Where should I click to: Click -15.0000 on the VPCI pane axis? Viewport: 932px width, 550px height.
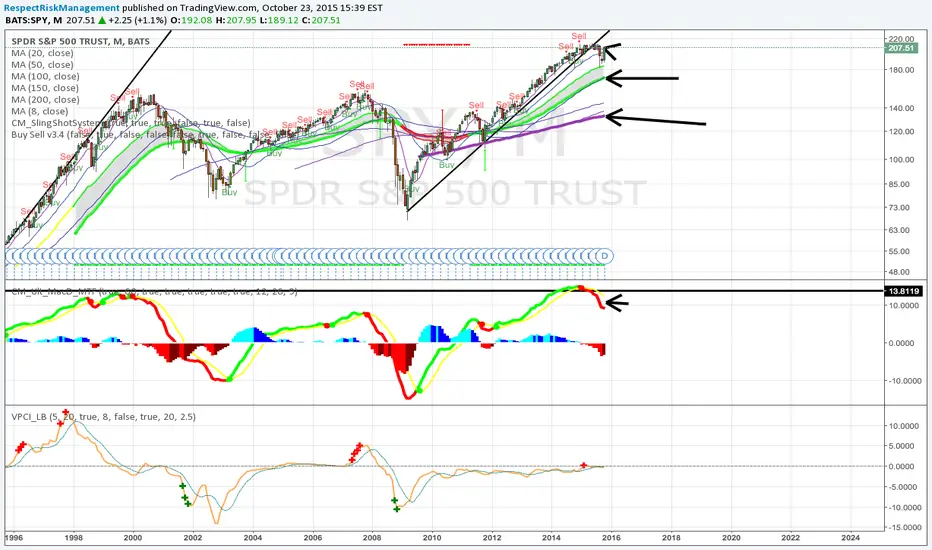click(x=903, y=527)
